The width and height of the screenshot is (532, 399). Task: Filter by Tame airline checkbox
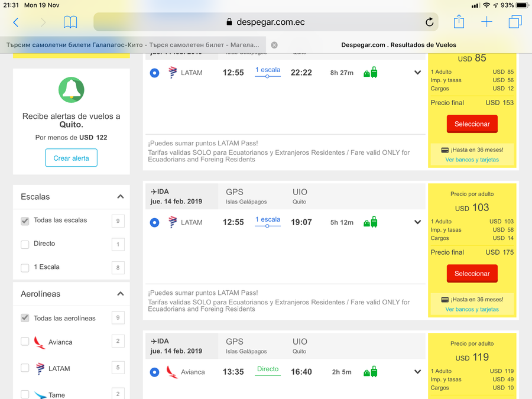(25, 394)
